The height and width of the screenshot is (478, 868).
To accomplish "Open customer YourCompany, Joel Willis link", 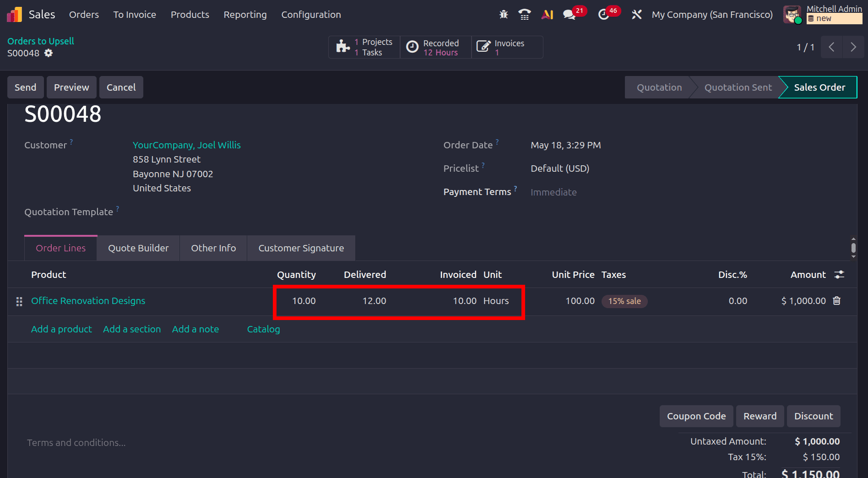I will point(187,145).
